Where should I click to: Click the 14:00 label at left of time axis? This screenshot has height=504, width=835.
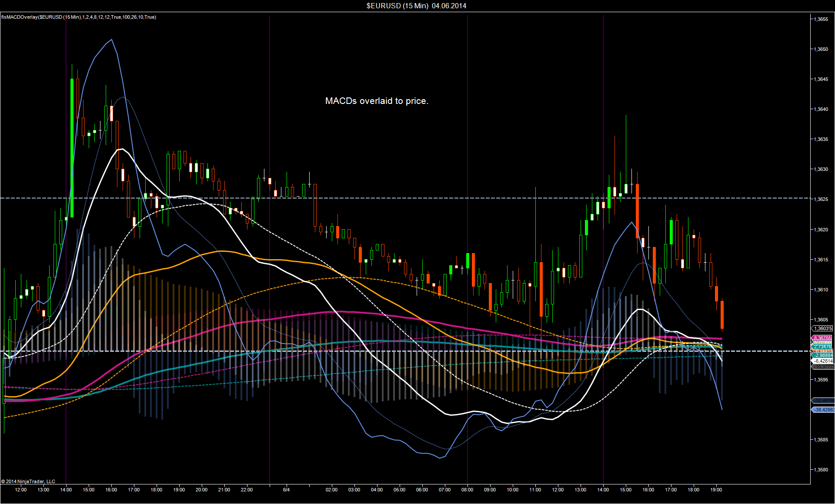(66, 490)
